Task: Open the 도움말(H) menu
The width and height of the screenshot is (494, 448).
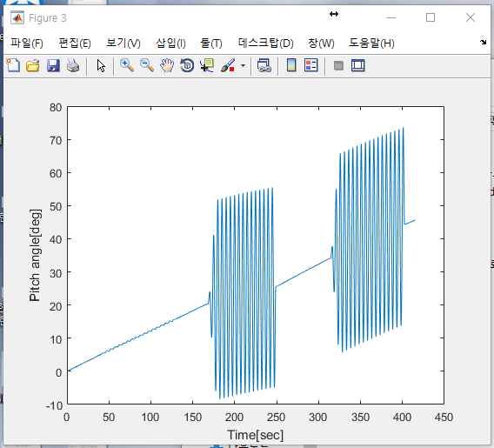Action: (x=371, y=43)
